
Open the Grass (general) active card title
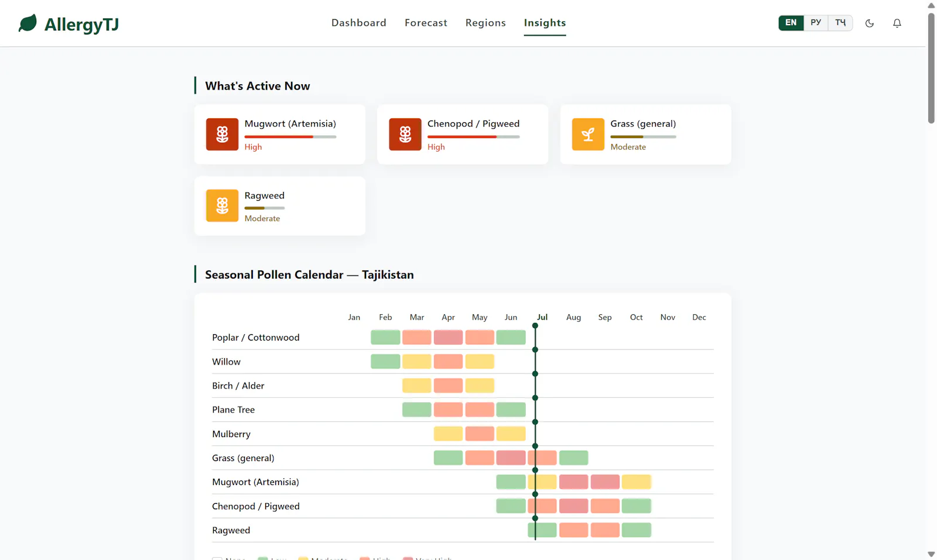(643, 123)
